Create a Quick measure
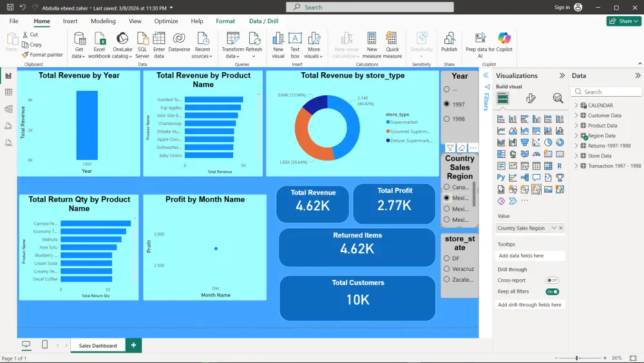Image resolution: width=644 pixels, height=363 pixels. pyautogui.click(x=392, y=45)
